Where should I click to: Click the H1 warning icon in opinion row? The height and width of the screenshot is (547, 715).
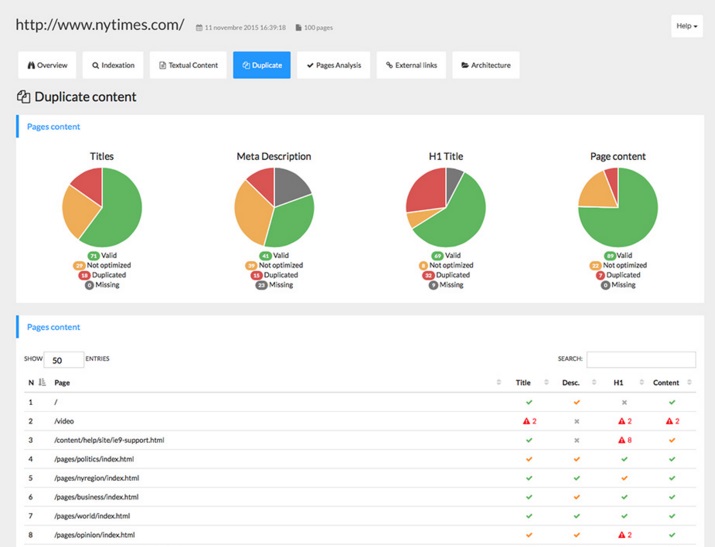pos(620,535)
